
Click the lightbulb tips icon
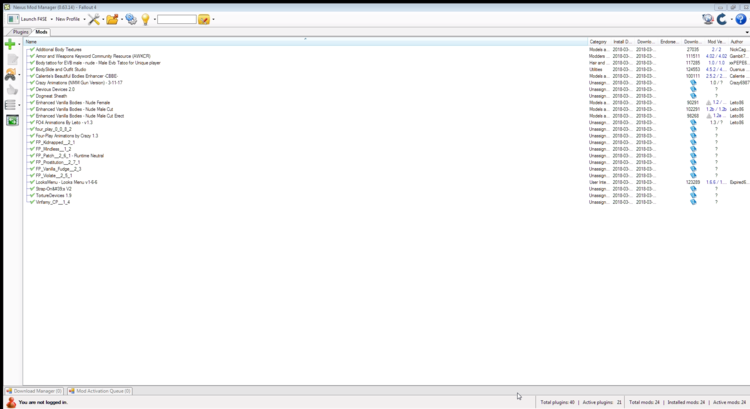tap(145, 19)
